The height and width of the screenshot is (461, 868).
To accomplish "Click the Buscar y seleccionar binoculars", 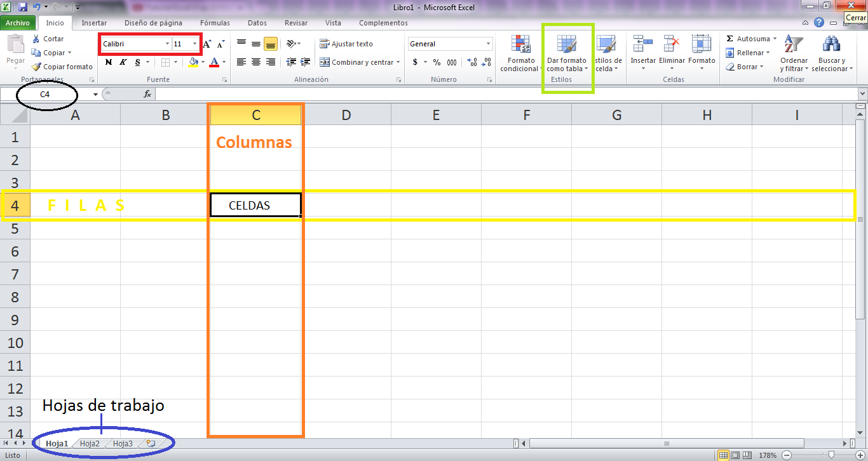I will 831,44.
